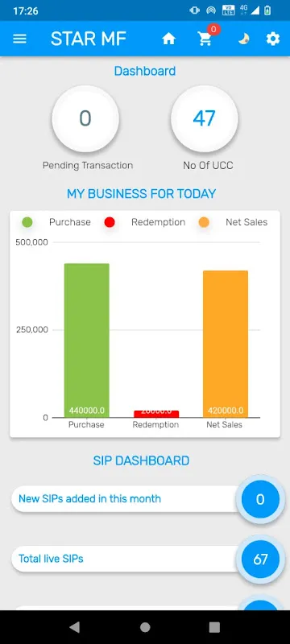Tap the Total live SIPs 67 badge

click(x=260, y=559)
